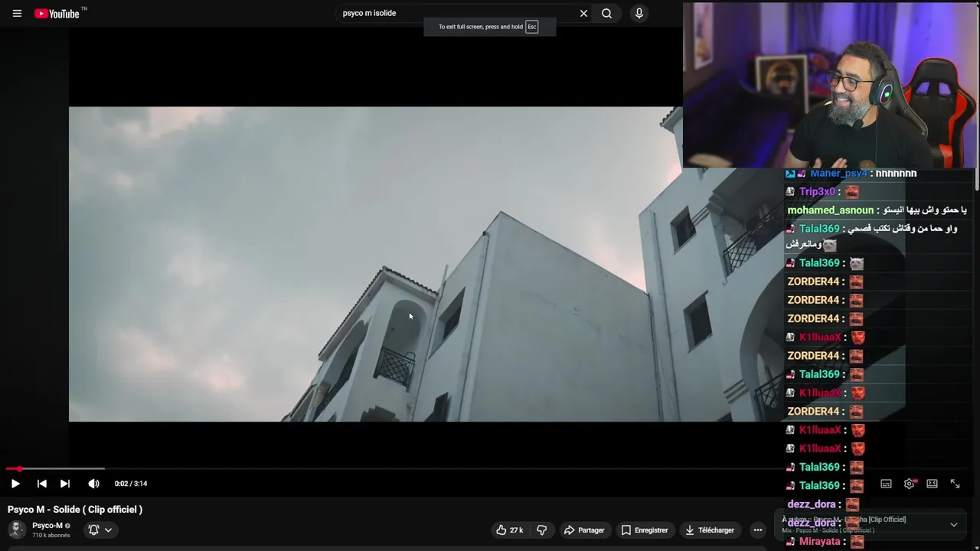Expand notification options chevron
This screenshot has height=551, width=980.
[x=108, y=530]
